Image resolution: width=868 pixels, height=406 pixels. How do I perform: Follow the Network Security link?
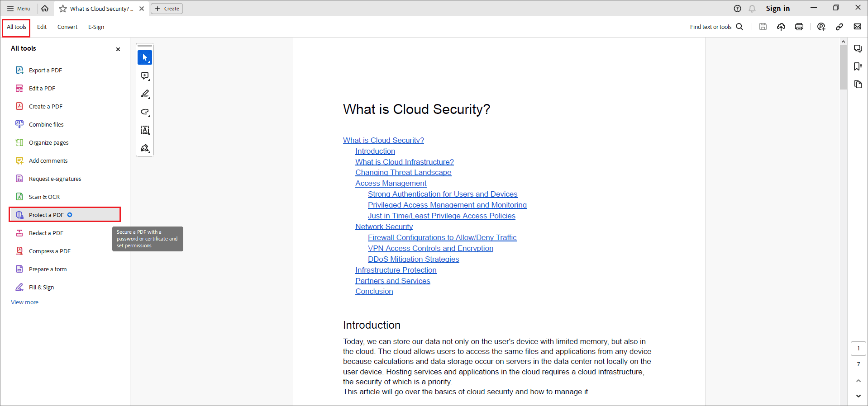384,226
